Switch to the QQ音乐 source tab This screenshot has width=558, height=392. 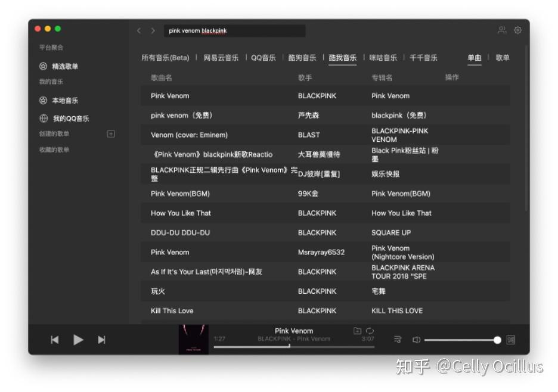coord(262,58)
